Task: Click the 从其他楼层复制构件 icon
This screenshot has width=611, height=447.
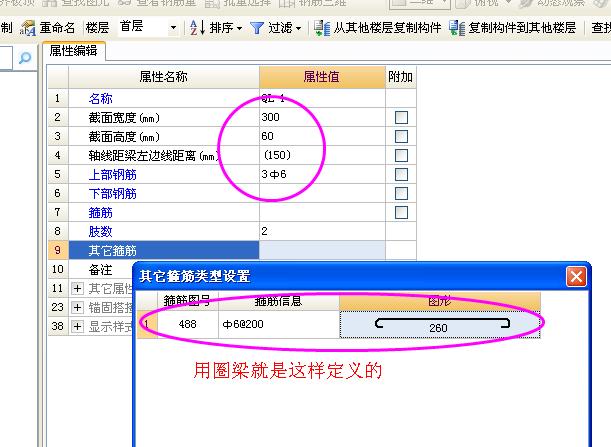Action: (x=322, y=28)
